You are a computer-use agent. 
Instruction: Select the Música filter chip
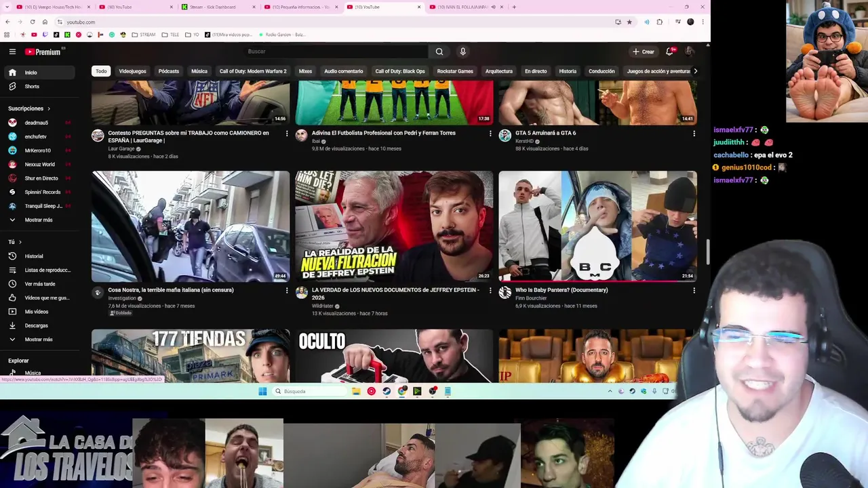[x=199, y=71]
